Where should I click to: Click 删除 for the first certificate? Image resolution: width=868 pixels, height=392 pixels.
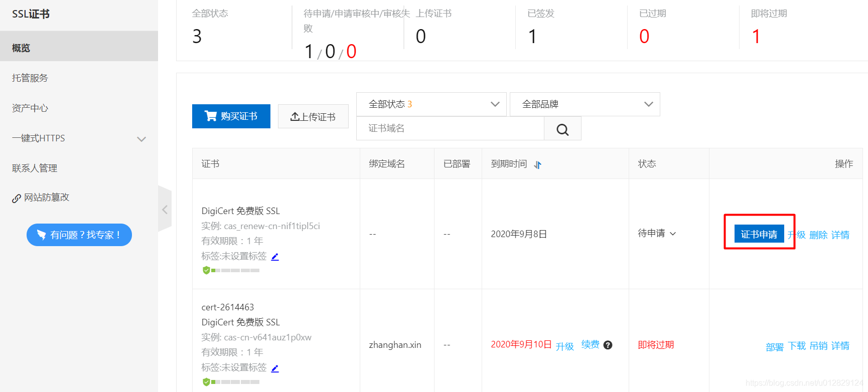[x=818, y=235]
